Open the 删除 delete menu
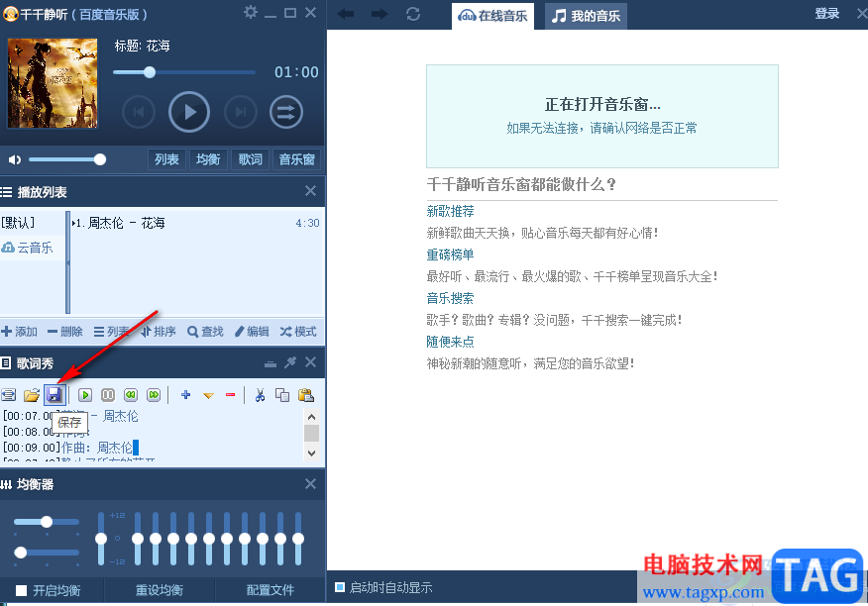Viewport: 868px width, 606px height. (x=65, y=332)
